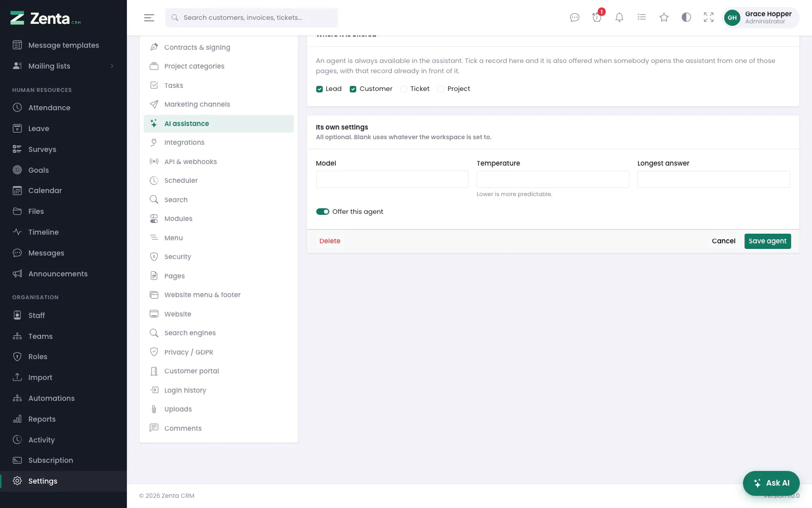Click the Save agent button
This screenshot has height=508, width=812.
coord(767,241)
